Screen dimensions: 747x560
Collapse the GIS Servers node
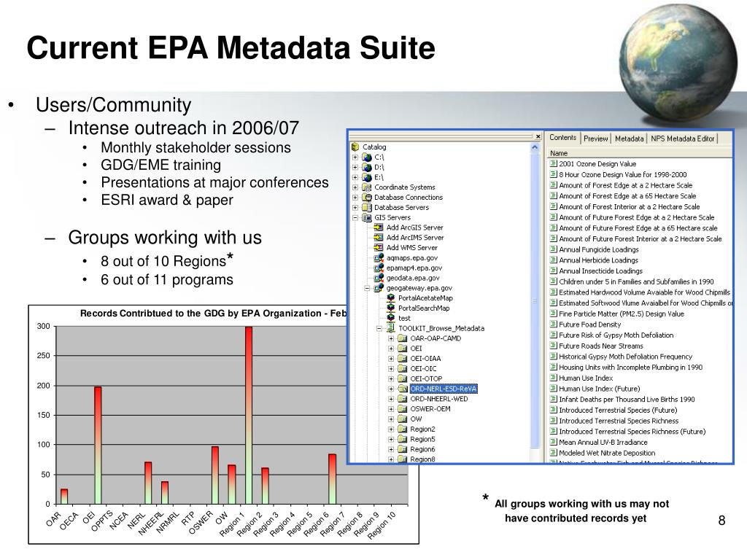(x=355, y=217)
